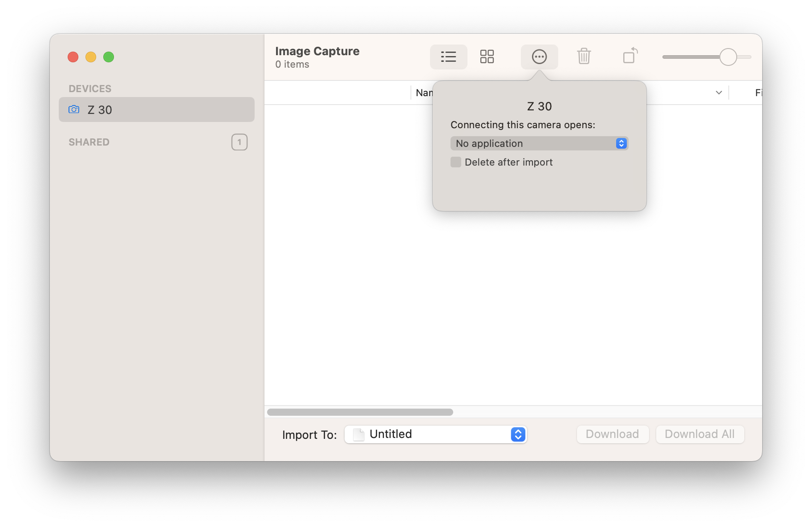Viewport: 812px width, 527px height.
Task: Click the document icon in Import To
Action: click(359, 434)
